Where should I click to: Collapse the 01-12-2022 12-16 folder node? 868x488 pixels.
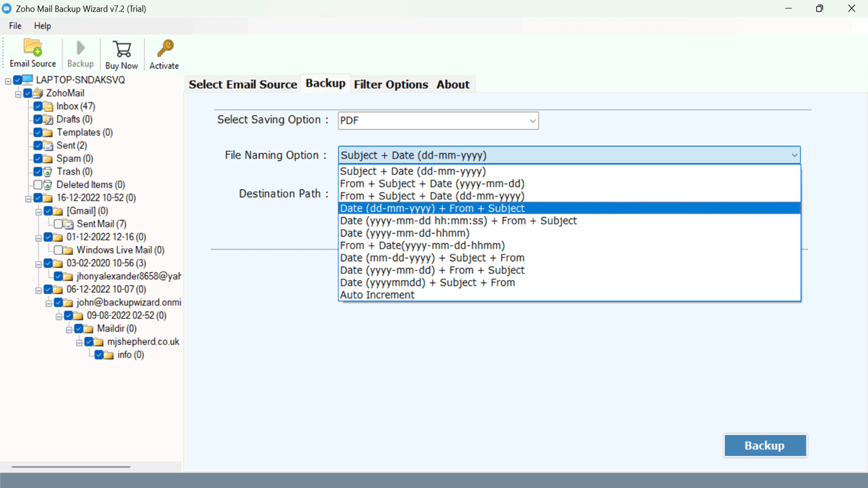coord(39,237)
